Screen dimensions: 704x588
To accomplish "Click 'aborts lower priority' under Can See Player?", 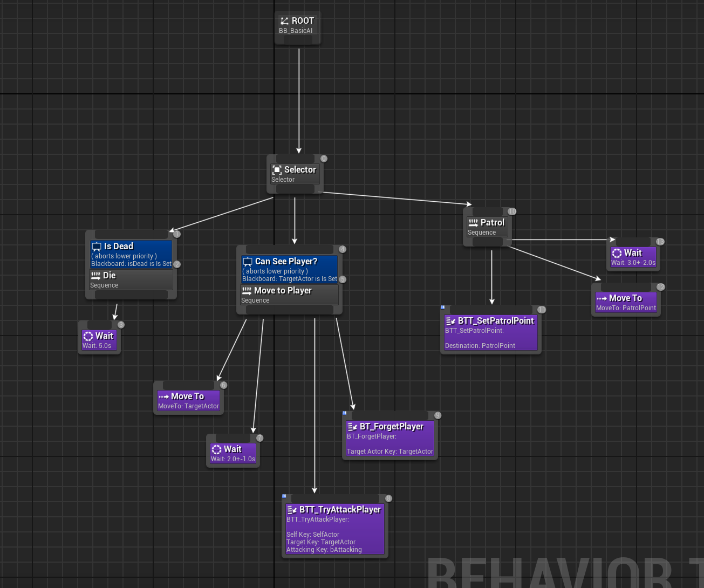I will 275,271.
